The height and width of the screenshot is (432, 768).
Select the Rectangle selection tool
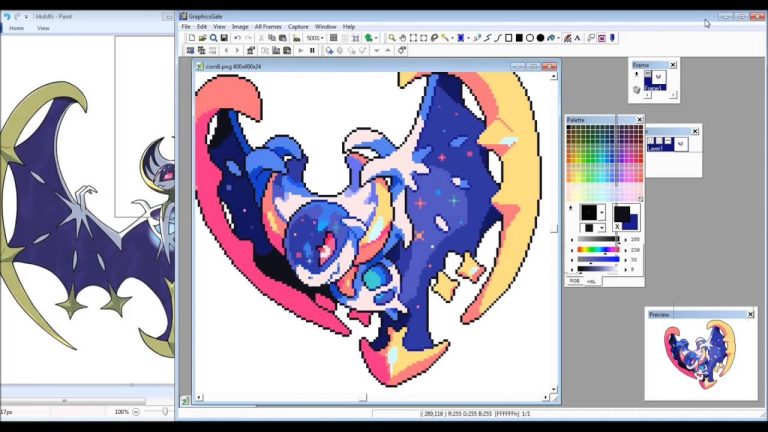tap(413, 38)
